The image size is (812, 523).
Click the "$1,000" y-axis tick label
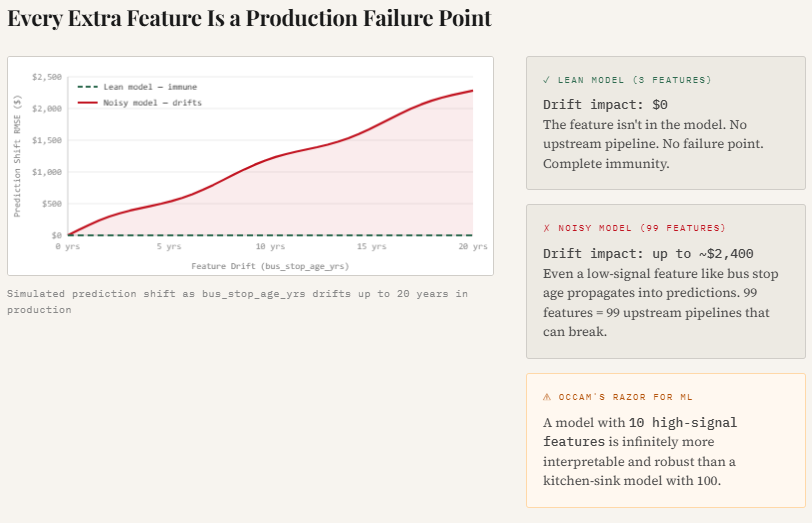47,172
